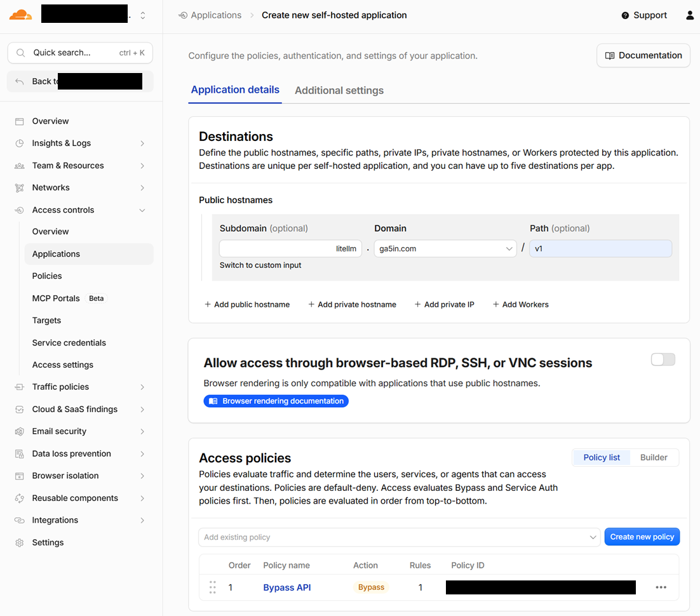The width and height of the screenshot is (700, 616).
Task: Expand Insights & Logs chevron
Action: click(x=142, y=144)
